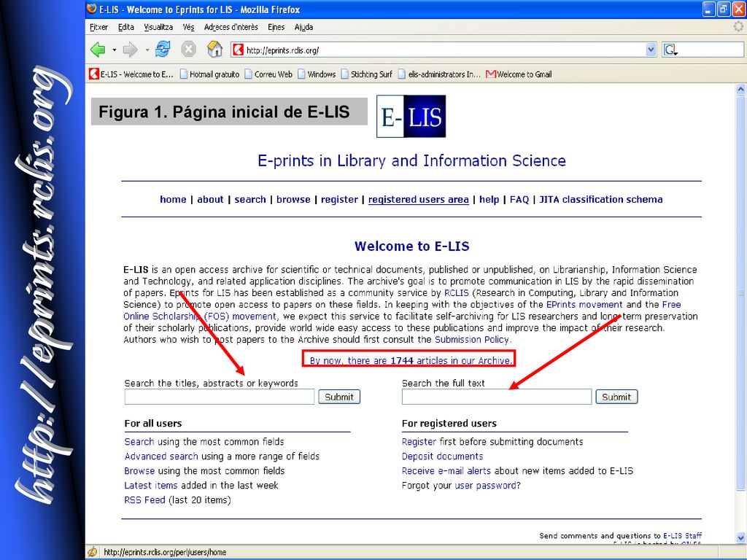The image size is (747, 560).
Task: Open the Home page house icon
Action: click(x=215, y=49)
